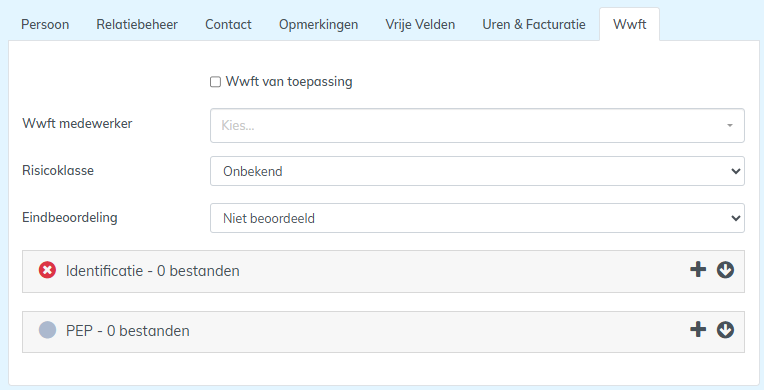Open the Uren & Facturatie tab
The height and width of the screenshot is (390, 764).
534,24
